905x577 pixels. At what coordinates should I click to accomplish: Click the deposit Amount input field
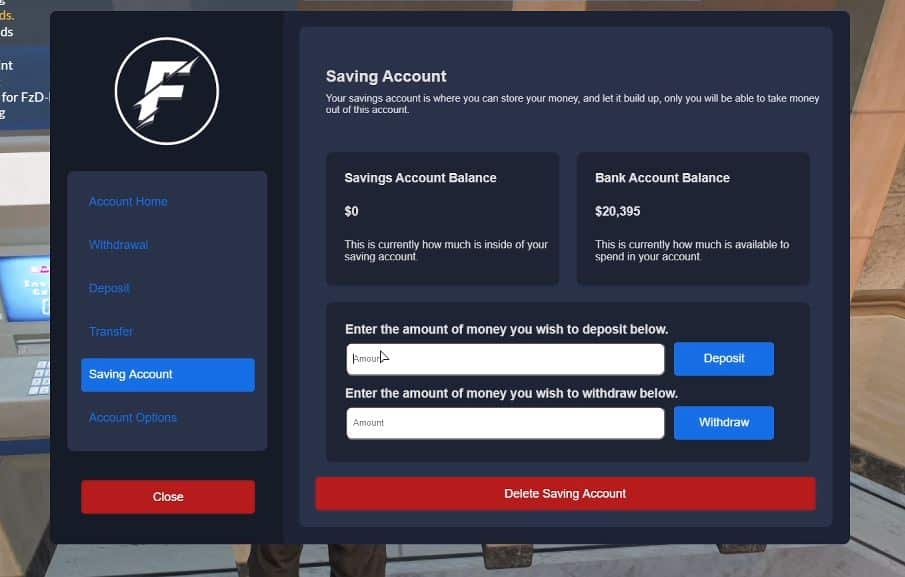(x=505, y=358)
